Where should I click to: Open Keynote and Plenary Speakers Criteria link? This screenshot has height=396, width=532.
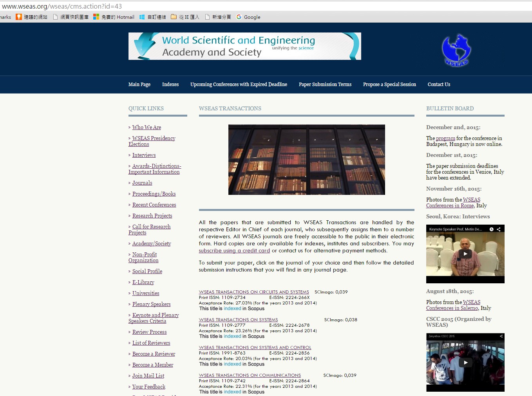[154, 318]
